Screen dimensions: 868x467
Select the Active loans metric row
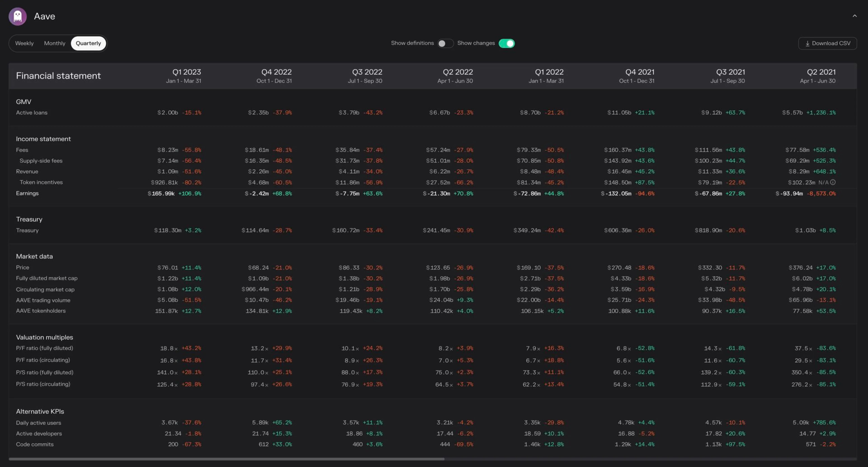point(32,112)
